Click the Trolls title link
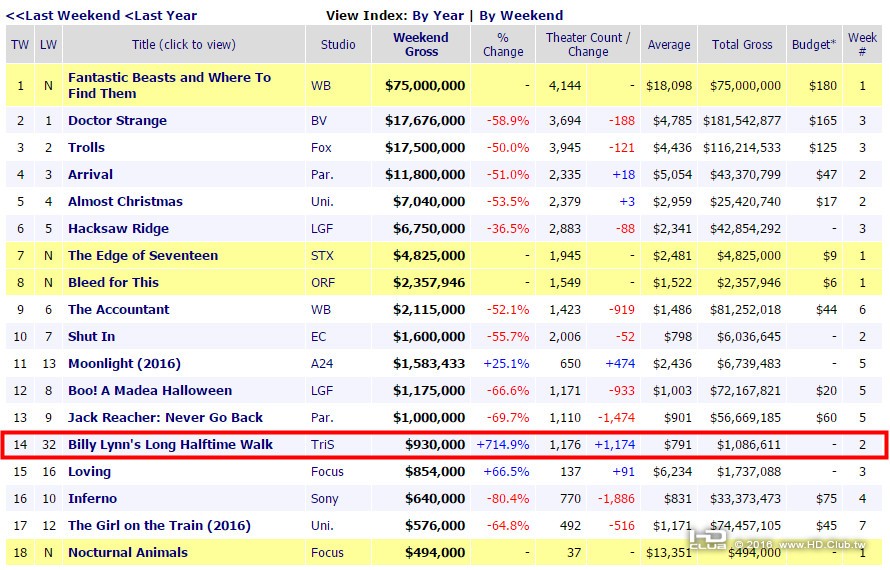Screen dimensions: 890x570 coord(86,148)
